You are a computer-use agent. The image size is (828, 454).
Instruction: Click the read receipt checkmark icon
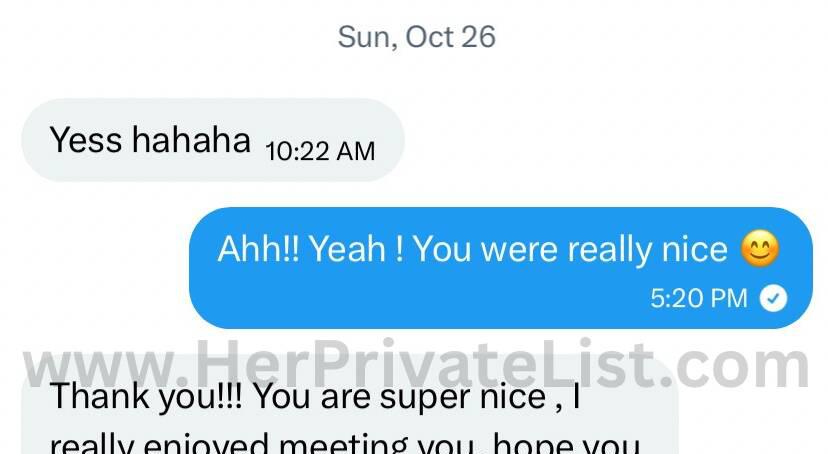[x=773, y=299]
